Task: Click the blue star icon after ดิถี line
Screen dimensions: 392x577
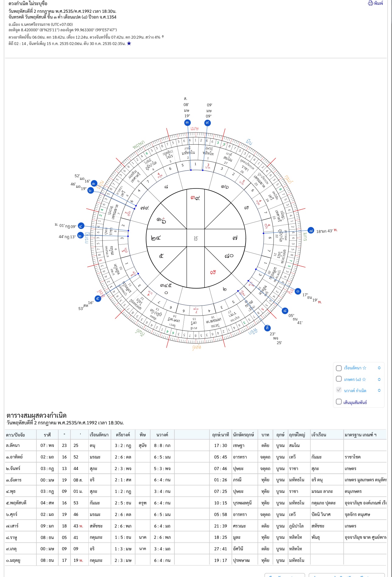Action: (x=129, y=43)
